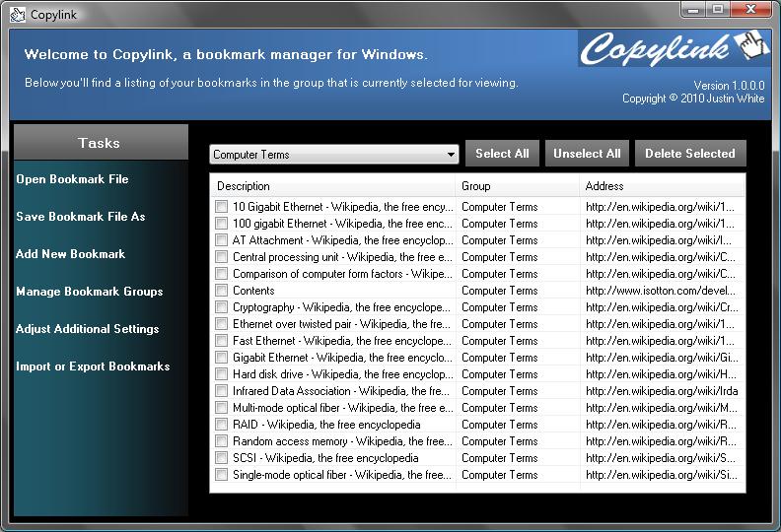Tick the Central processing unit checkbox
The image size is (781, 532).
[x=221, y=257]
